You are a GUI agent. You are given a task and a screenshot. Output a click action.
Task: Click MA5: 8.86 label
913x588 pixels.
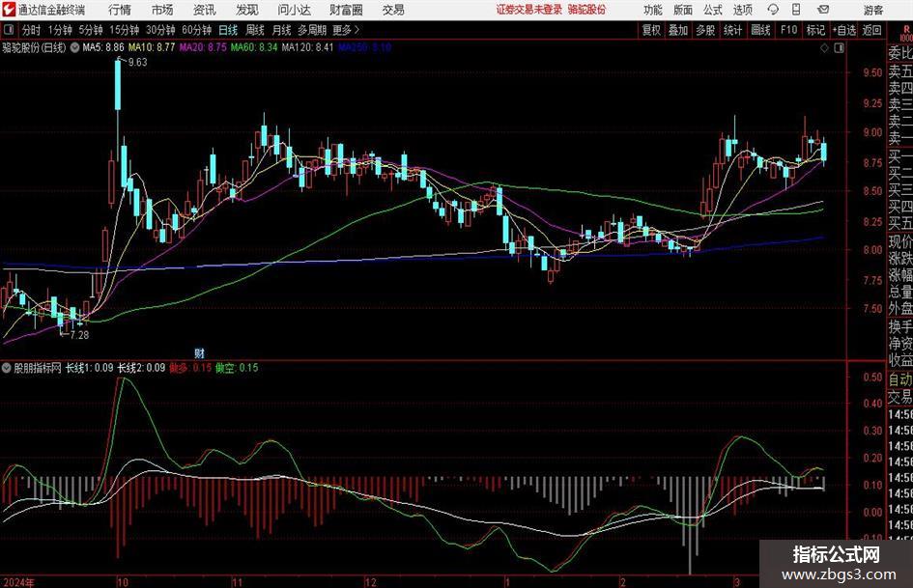[x=103, y=47]
